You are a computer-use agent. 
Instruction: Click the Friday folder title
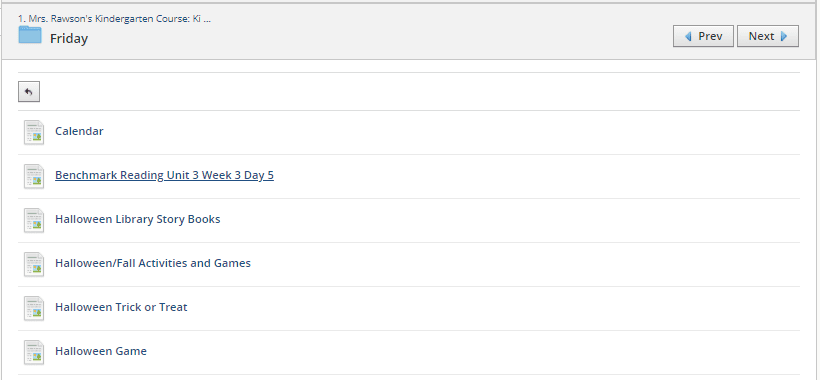[69, 39]
